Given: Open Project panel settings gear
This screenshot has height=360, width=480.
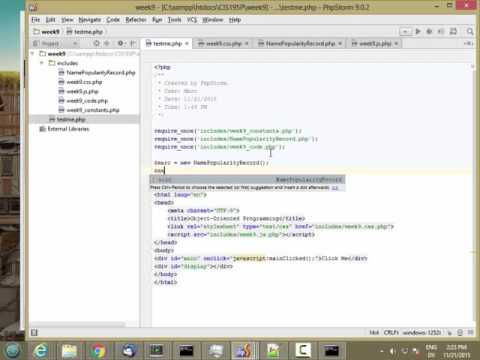Looking at the screenshot, I should [120, 43].
